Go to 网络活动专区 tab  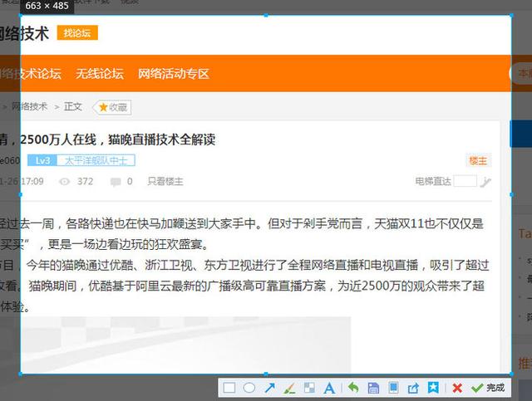[x=173, y=74]
